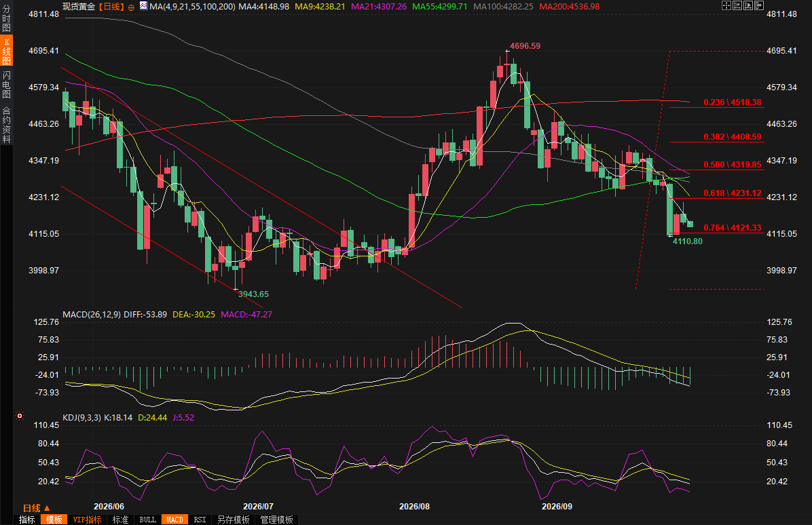Click the 另存模板 button

pyautogui.click(x=233, y=520)
